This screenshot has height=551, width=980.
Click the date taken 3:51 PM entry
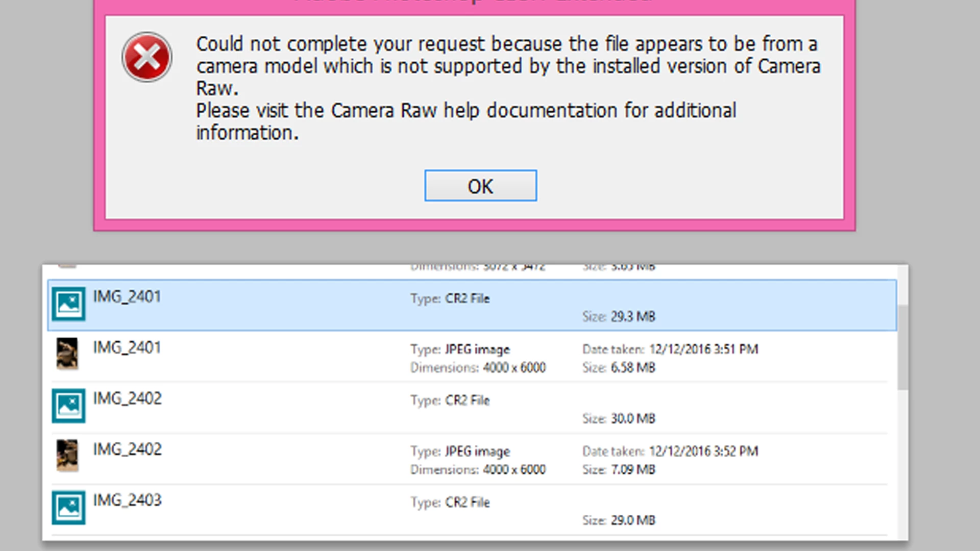click(x=703, y=349)
